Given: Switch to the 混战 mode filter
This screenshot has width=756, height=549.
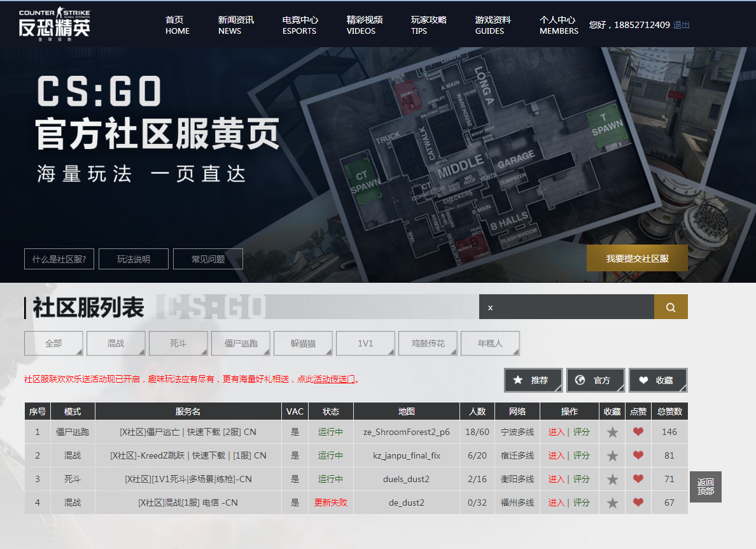Looking at the screenshot, I should pyautogui.click(x=116, y=343).
